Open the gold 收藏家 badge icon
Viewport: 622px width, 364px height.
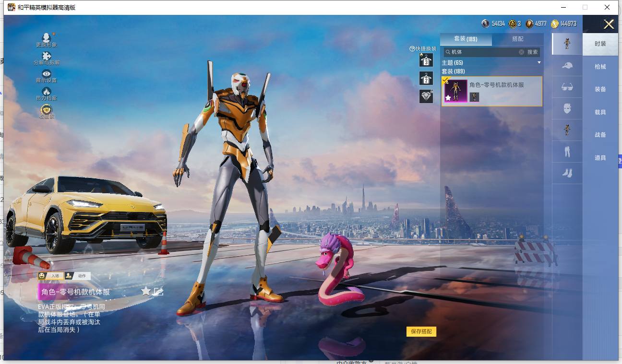point(46,109)
